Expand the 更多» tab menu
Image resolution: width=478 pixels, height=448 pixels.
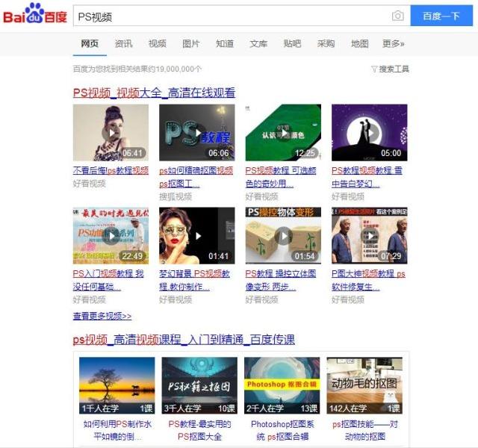(x=394, y=43)
